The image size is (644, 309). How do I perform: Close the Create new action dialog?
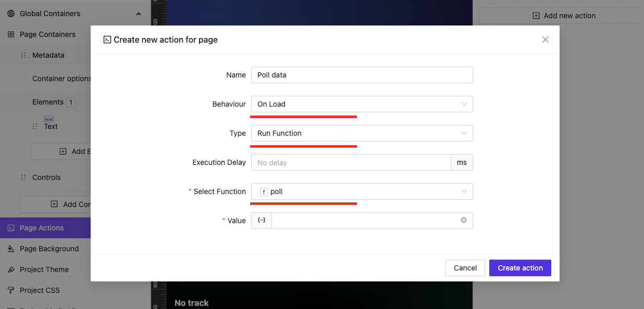pos(546,40)
